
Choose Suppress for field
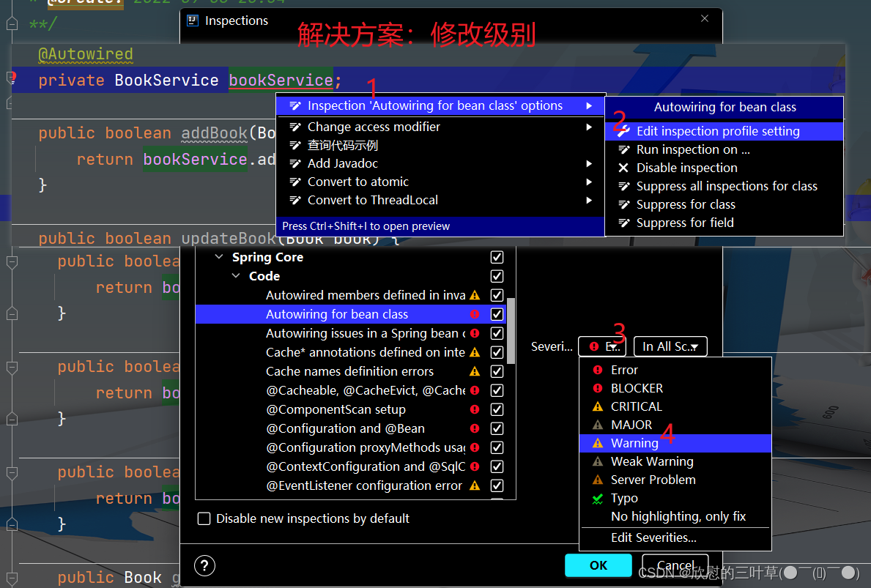[x=724, y=223]
